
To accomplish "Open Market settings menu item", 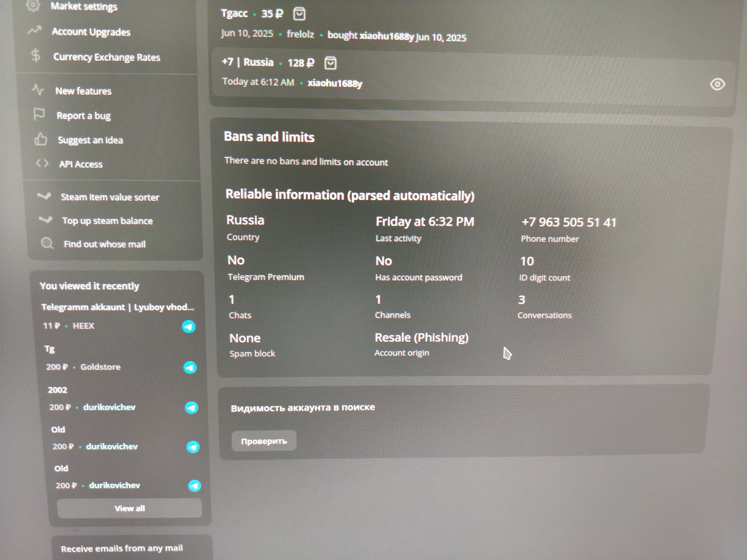I will tap(84, 6).
